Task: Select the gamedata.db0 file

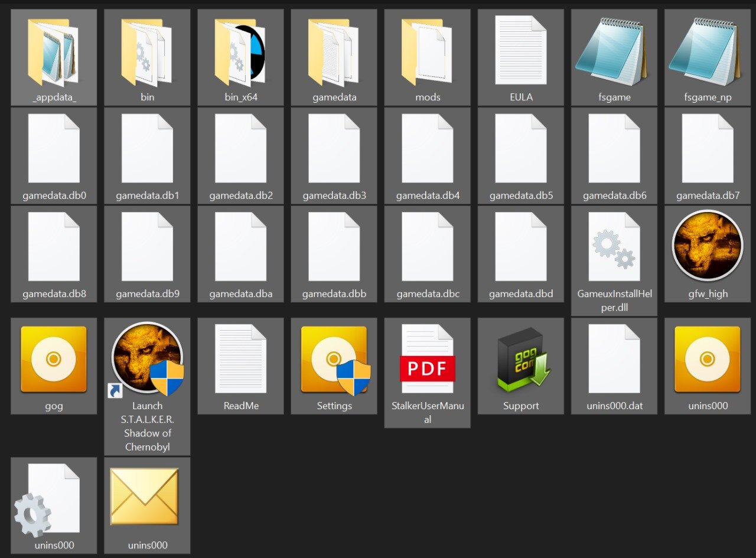Action: [x=54, y=155]
